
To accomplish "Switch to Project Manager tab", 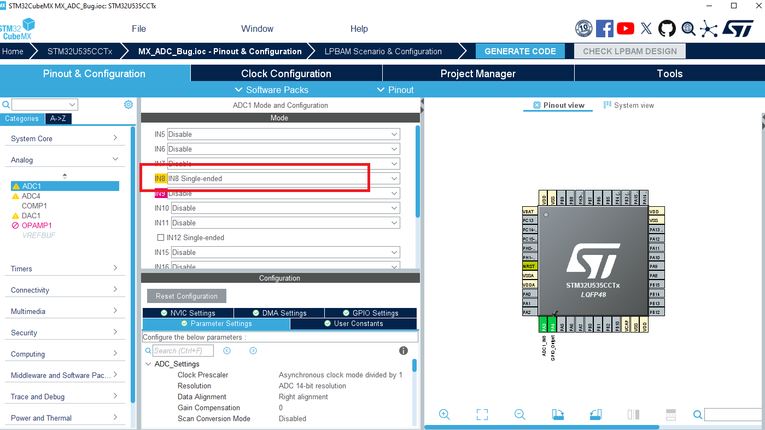I will (478, 74).
